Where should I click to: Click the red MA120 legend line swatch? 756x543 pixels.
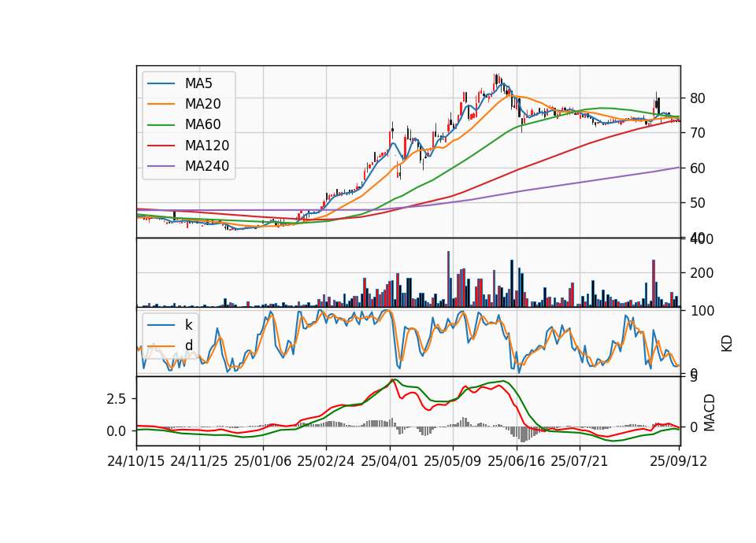click(161, 146)
